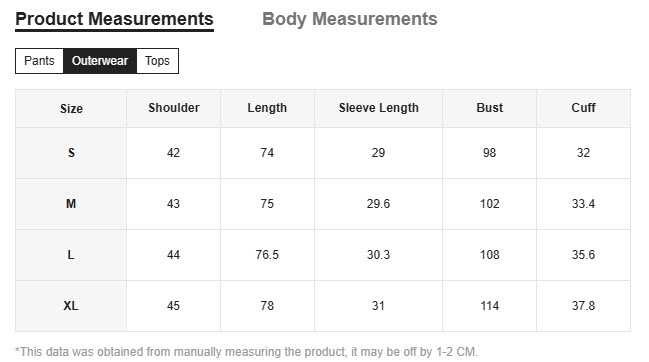Click the Sleeve Length column header

point(379,108)
